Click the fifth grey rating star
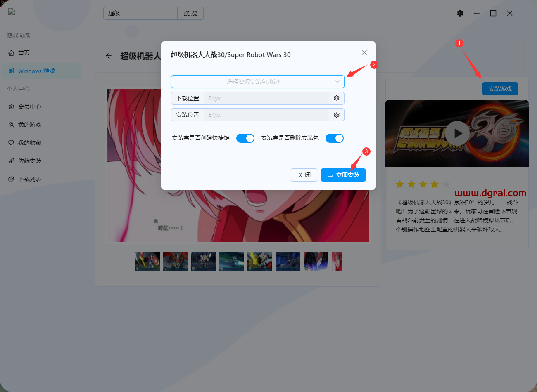Viewport: 537px width, 392px height. click(x=446, y=184)
